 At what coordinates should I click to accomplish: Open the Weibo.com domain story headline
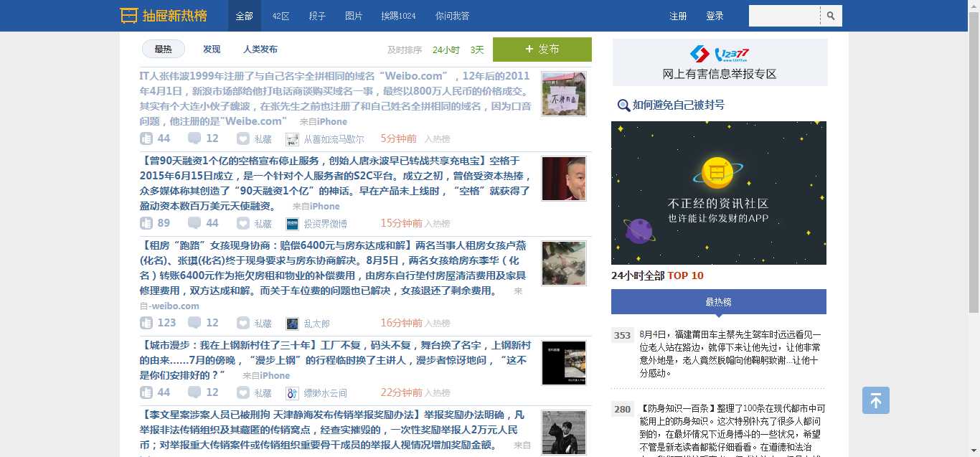pyautogui.click(x=336, y=98)
